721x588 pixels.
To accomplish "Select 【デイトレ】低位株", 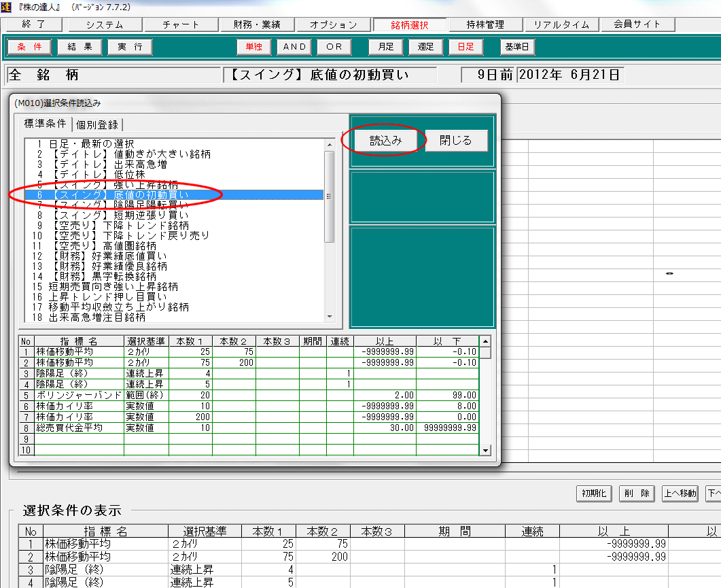I will (174, 175).
